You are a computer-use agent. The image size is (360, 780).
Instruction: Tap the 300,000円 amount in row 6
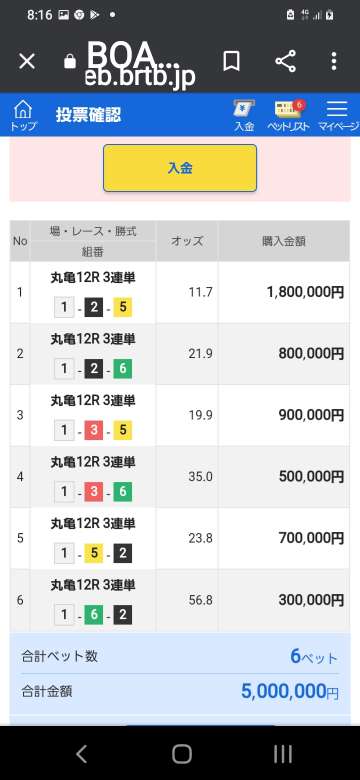(311, 600)
